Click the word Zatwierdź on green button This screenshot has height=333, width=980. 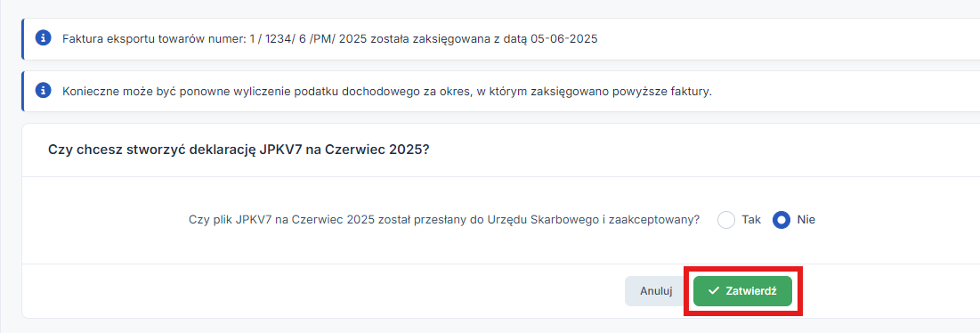(751, 291)
